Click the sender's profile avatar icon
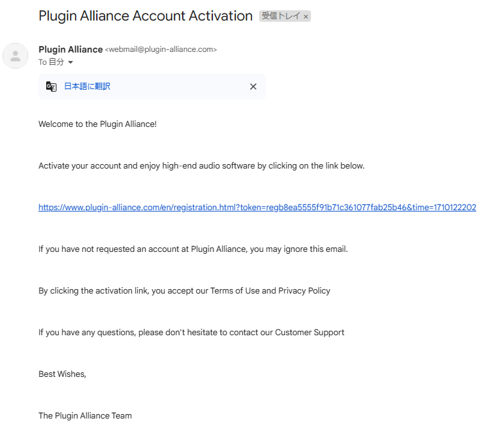This screenshot has width=504, height=432. 15,56
